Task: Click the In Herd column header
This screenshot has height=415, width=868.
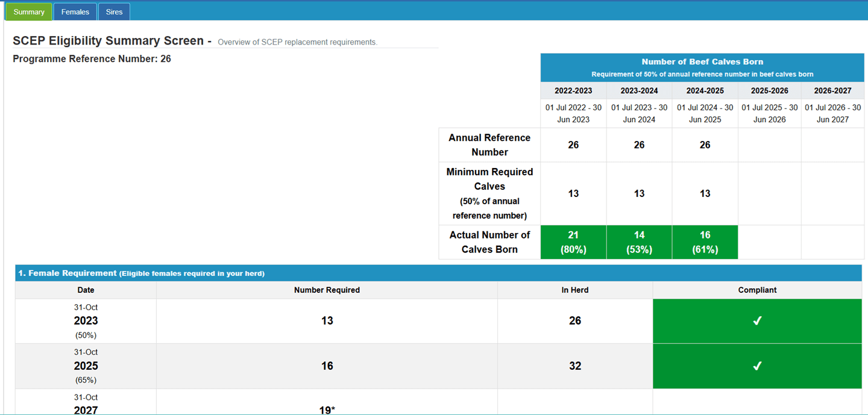Action: pos(575,290)
